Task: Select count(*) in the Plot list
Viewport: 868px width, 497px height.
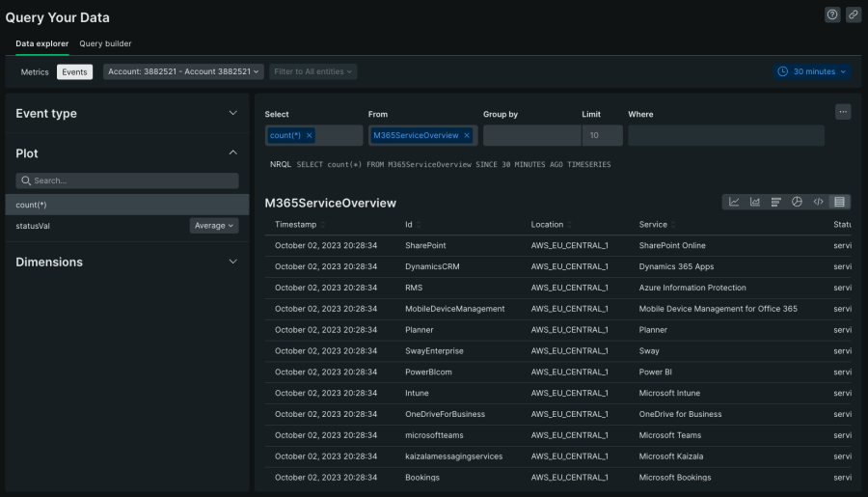Action: click(126, 205)
